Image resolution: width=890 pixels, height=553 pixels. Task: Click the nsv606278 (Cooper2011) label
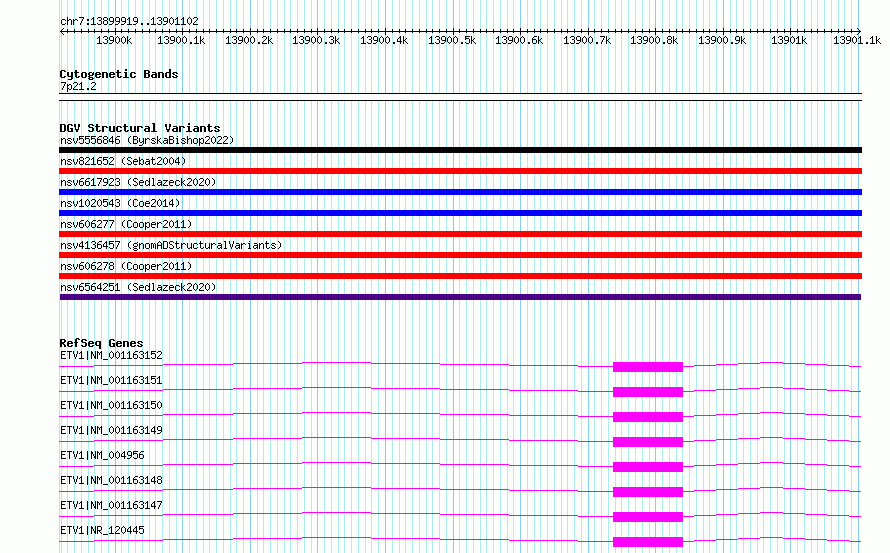[x=126, y=266]
